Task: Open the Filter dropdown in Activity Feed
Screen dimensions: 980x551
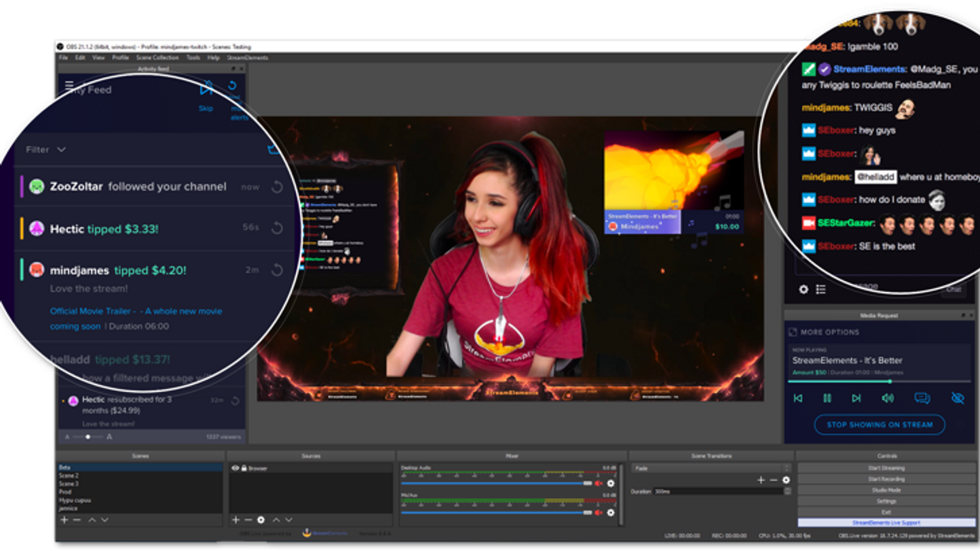Action: [x=46, y=150]
